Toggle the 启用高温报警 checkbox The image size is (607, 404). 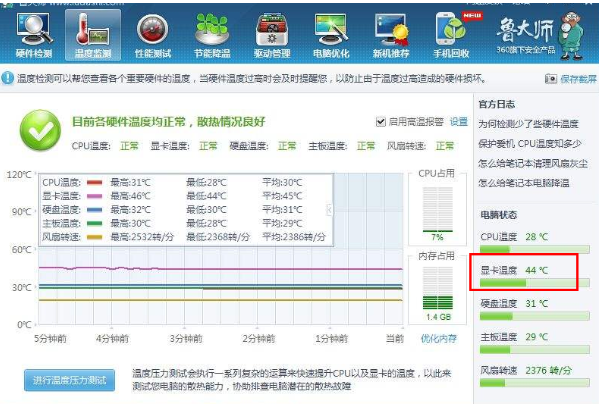381,122
